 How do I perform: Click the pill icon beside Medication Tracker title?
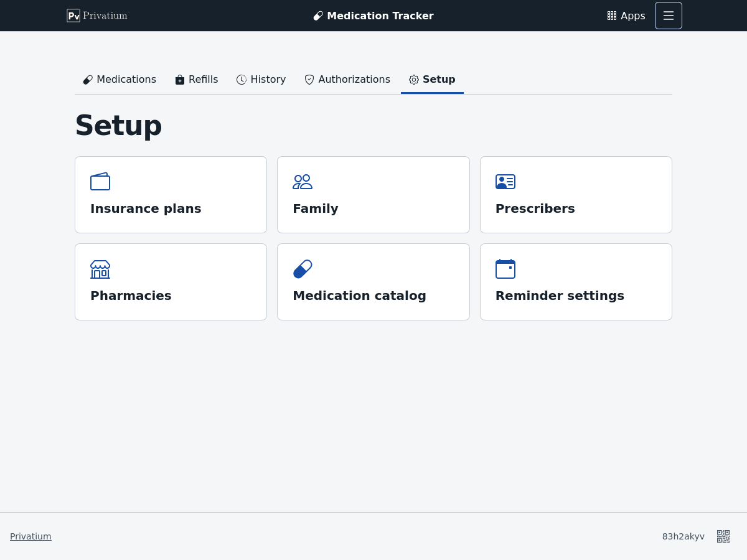tap(318, 16)
